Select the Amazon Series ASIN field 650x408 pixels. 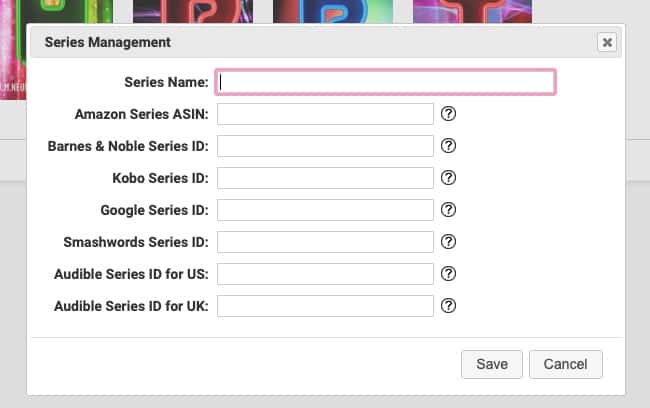[x=325, y=114]
